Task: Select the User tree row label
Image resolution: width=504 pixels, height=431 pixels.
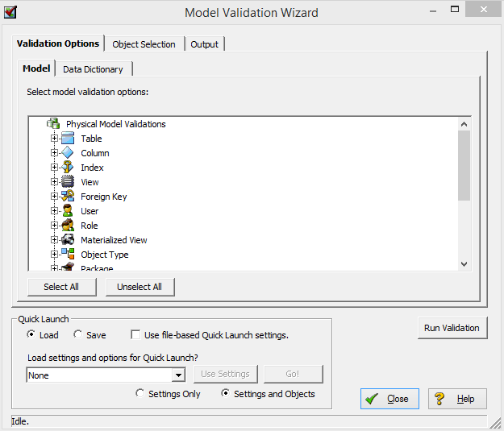Action: coord(90,211)
